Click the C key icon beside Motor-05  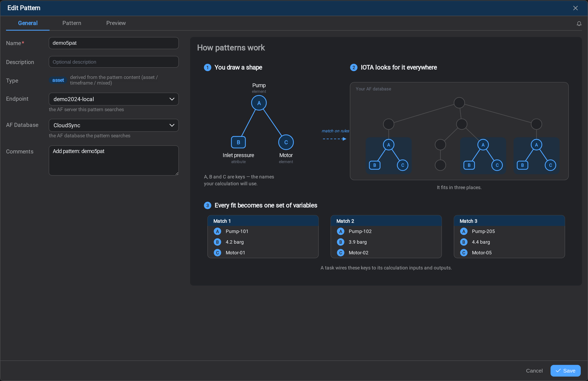pos(464,253)
